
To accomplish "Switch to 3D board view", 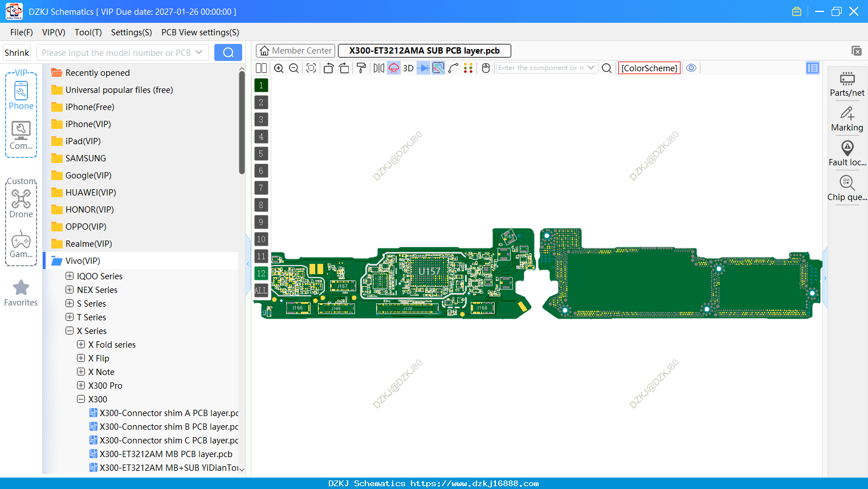I will (408, 68).
